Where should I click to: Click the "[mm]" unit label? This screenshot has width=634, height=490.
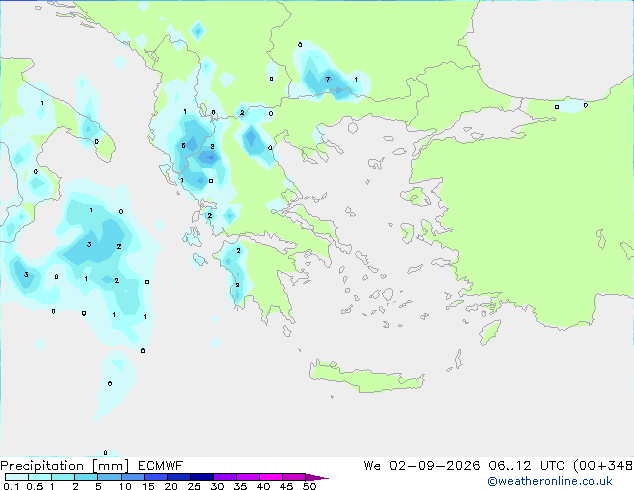pos(110,466)
